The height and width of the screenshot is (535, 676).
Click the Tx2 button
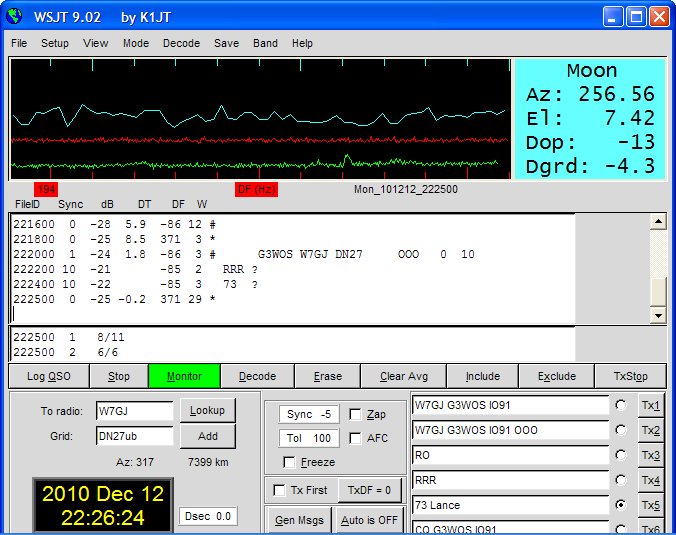point(650,430)
